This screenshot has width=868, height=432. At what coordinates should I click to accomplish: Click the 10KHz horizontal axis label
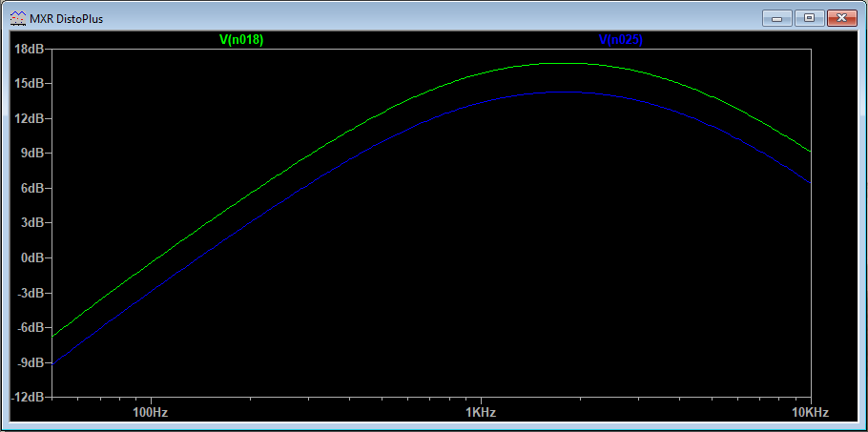point(809,412)
